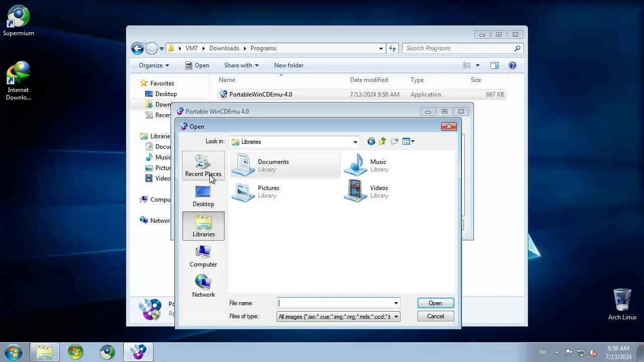This screenshot has width=644, height=362.
Task: Select the Videos library
Action: click(368, 192)
